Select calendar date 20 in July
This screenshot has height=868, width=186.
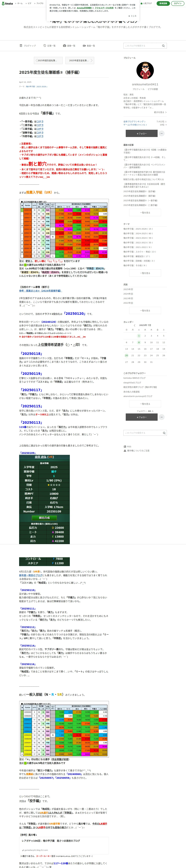click(127, 355)
